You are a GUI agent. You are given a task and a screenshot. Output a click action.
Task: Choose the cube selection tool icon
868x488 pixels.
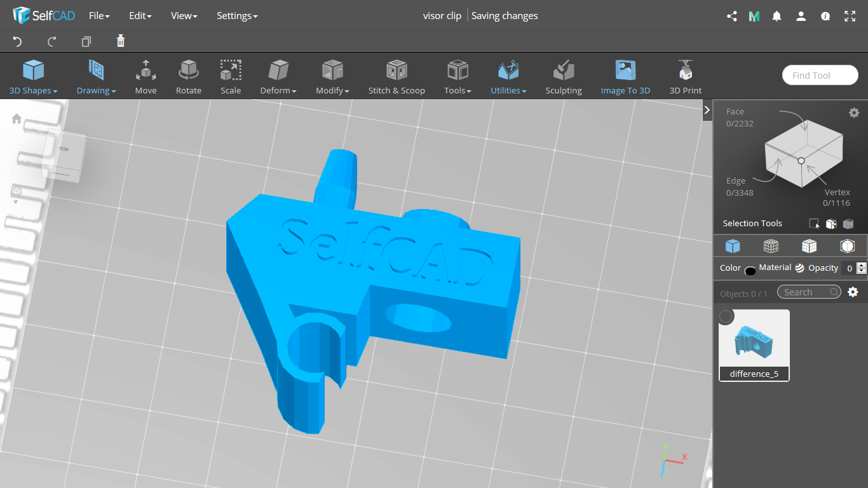coord(831,224)
